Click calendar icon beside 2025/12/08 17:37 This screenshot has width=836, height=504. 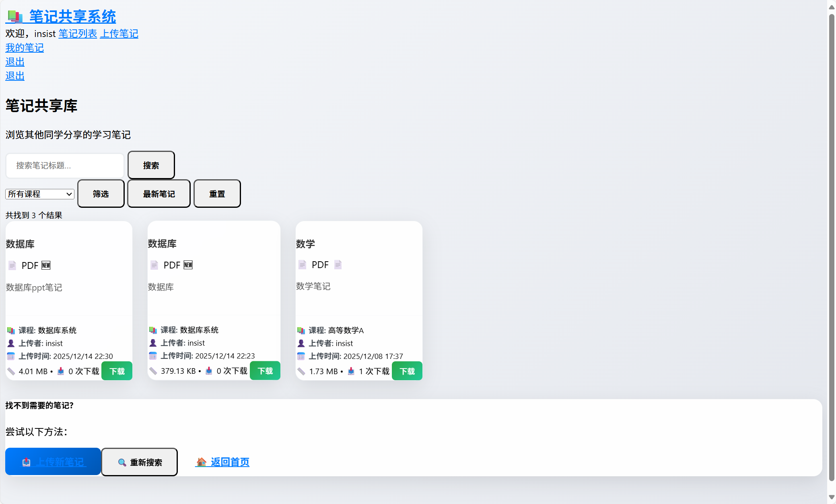tap(301, 356)
